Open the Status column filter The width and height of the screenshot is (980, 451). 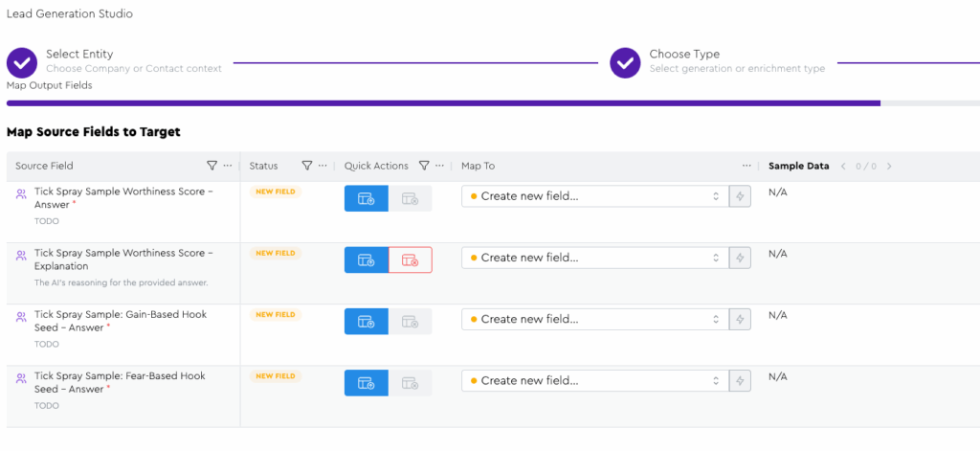307,166
